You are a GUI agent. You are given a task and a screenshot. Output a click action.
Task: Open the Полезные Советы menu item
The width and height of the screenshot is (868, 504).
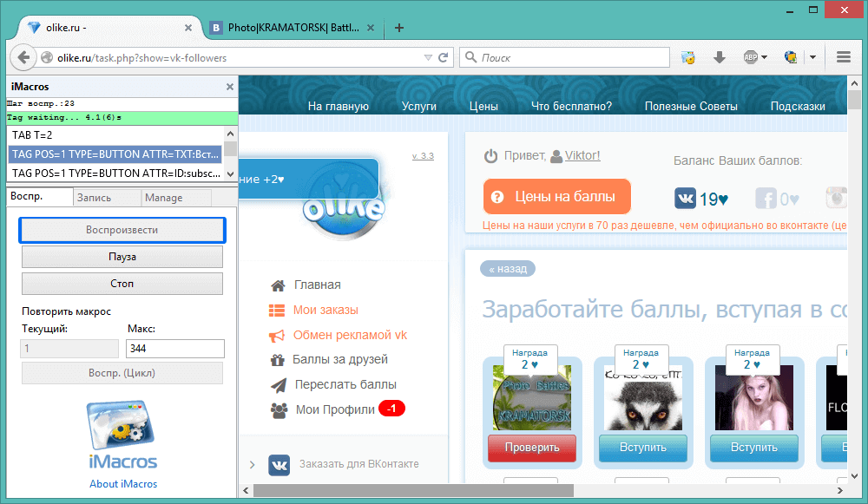coord(691,106)
